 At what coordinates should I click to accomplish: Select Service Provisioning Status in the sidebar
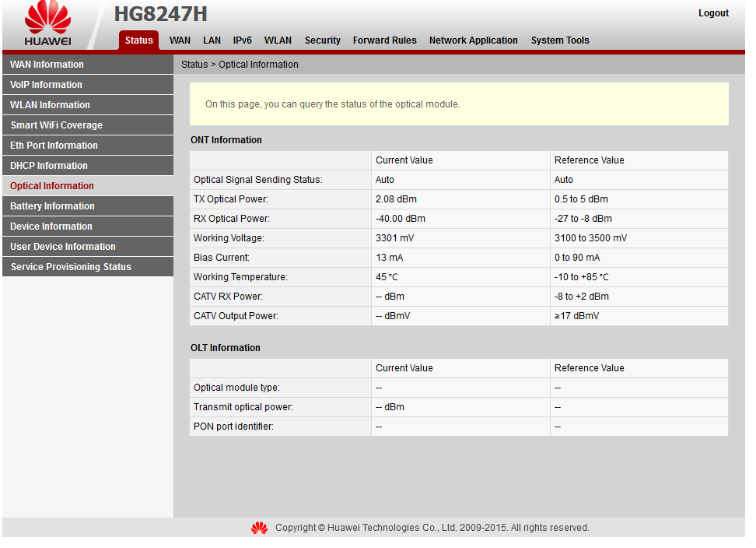(71, 267)
